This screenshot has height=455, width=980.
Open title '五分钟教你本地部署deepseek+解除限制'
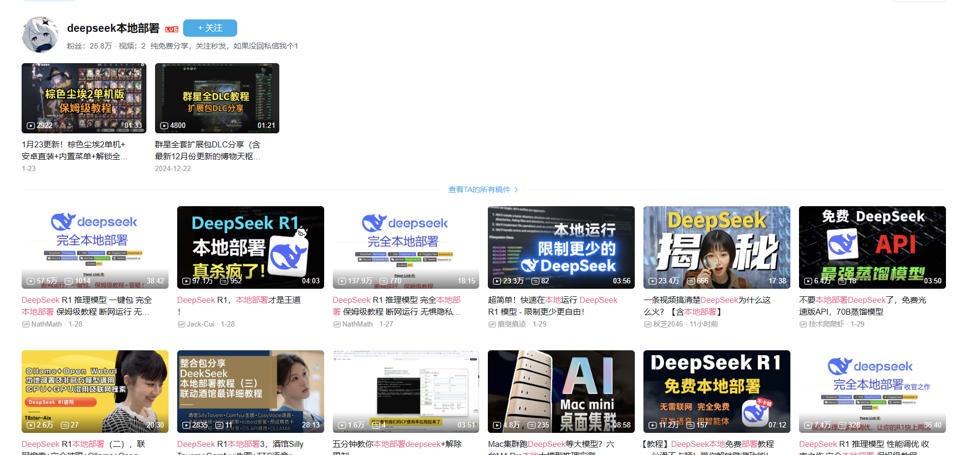point(397,447)
